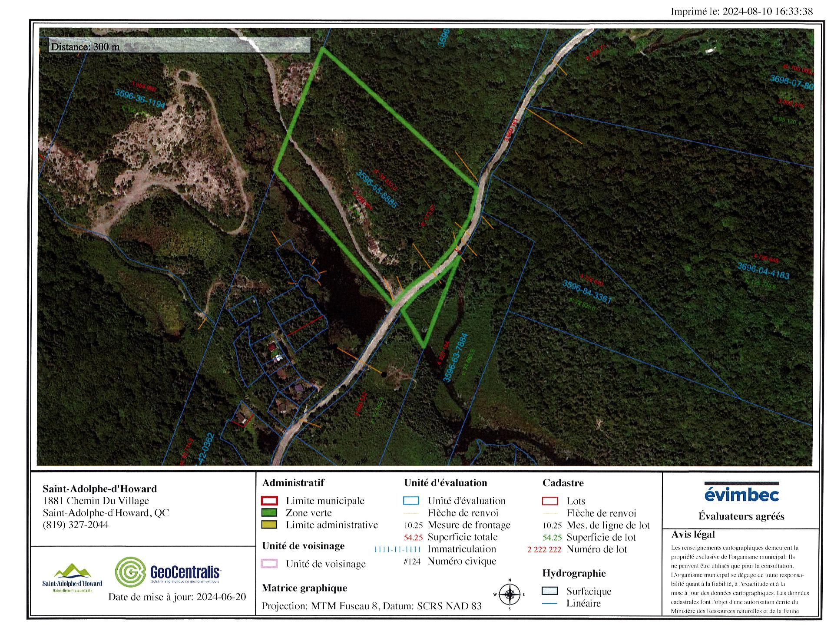Click the évimbec logo
The image size is (834, 644).
tap(741, 494)
